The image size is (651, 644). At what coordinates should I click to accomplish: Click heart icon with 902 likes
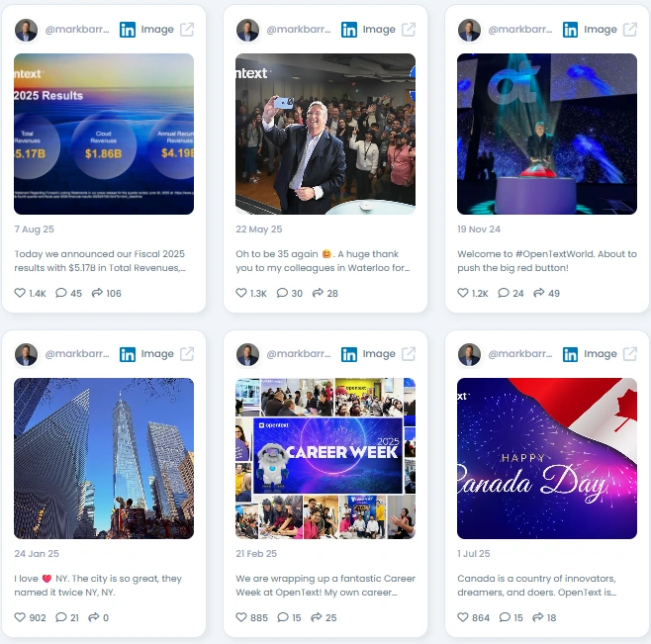click(20, 617)
